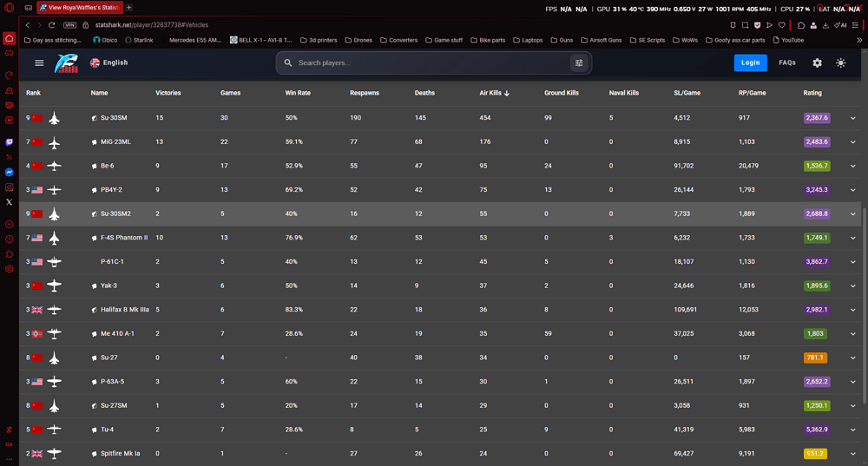Viewport: 868px width, 466px height.
Task: Expand the Halifax B Mk IIIa row
Action: pos(853,310)
